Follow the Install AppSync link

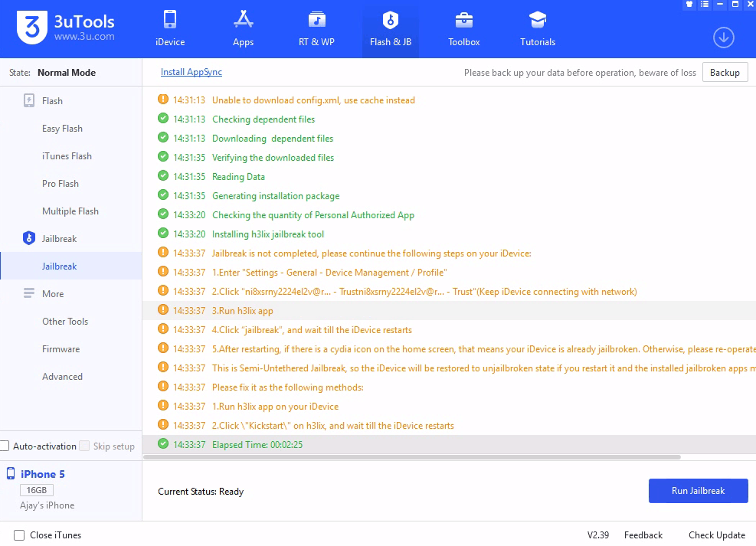coord(191,72)
